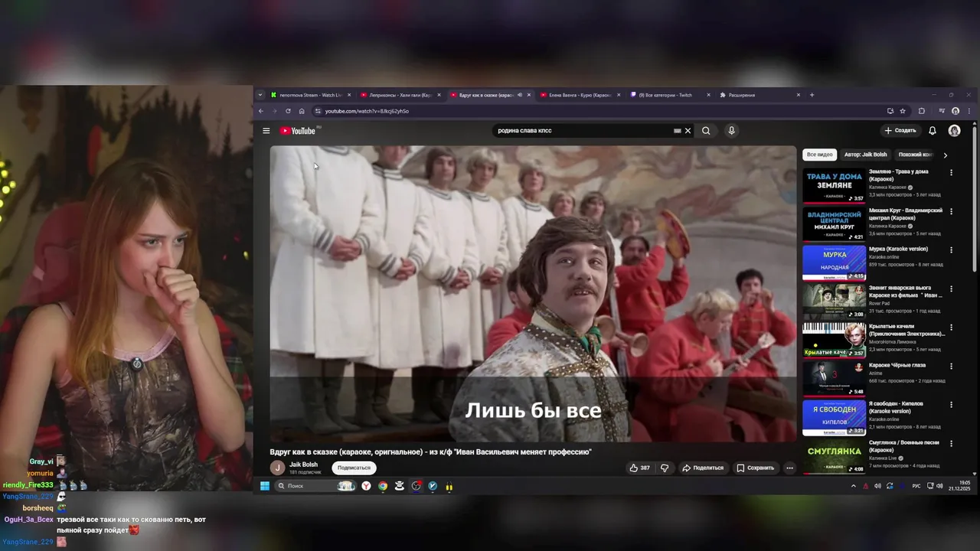980x551 pixels.
Task: Open Chrome's three-dot menu
Action: pyautogui.click(x=969, y=111)
